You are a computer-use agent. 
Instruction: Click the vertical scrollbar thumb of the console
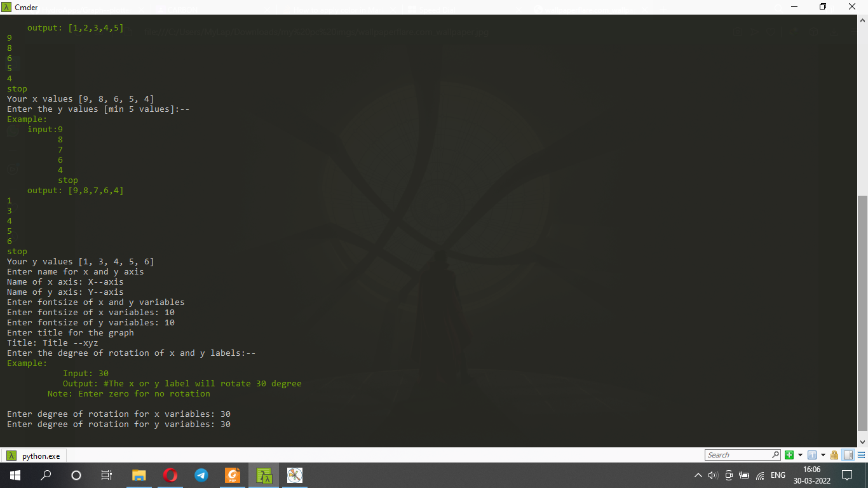(x=862, y=313)
